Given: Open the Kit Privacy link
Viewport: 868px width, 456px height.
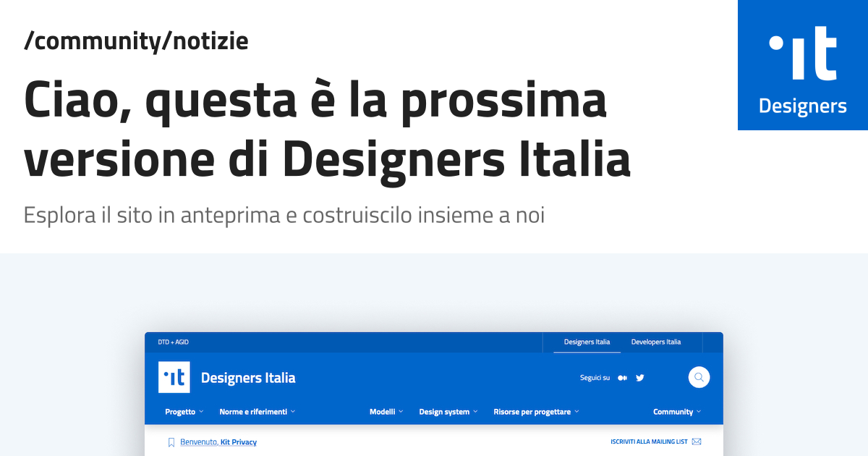Looking at the screenshot, I should 238,442.
